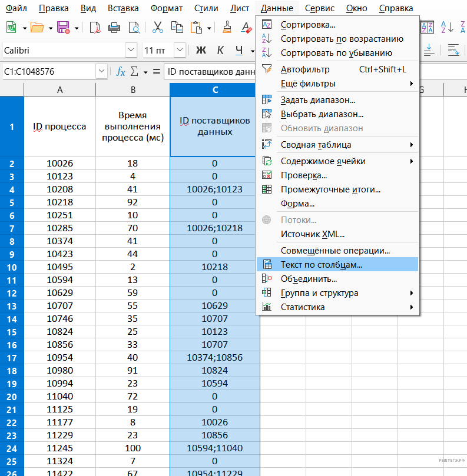Choose Выбрать диапазон... menu item

click(x=337, y=114)
